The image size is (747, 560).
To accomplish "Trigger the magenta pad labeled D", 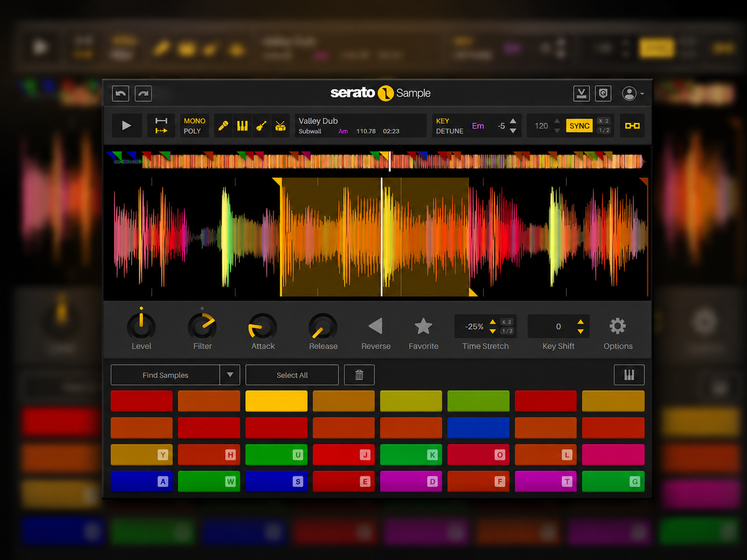I will (x=411, y=482).
